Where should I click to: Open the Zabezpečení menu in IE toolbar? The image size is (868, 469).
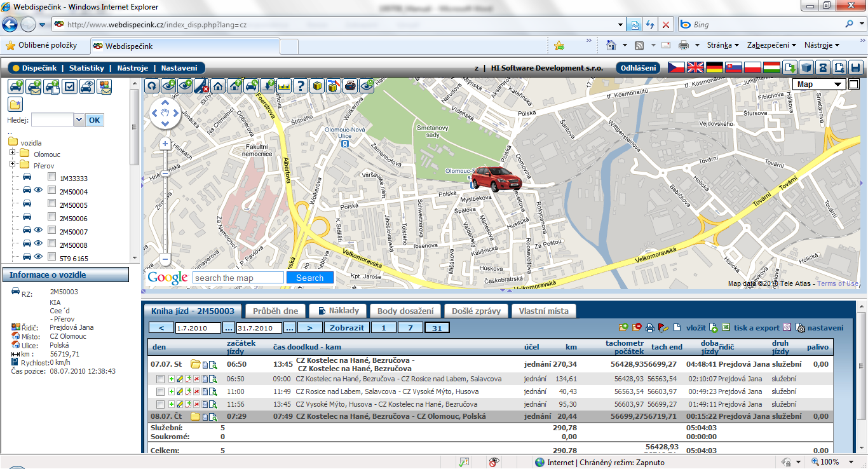pyautogui.click(x=772, y=45)
